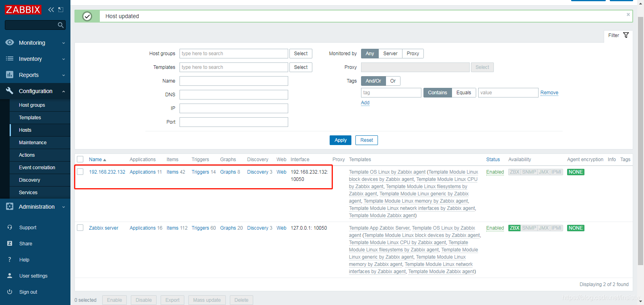Expand the Monitoring menu
This screenshot has height=305, width=644.
(x=35, y=43)
